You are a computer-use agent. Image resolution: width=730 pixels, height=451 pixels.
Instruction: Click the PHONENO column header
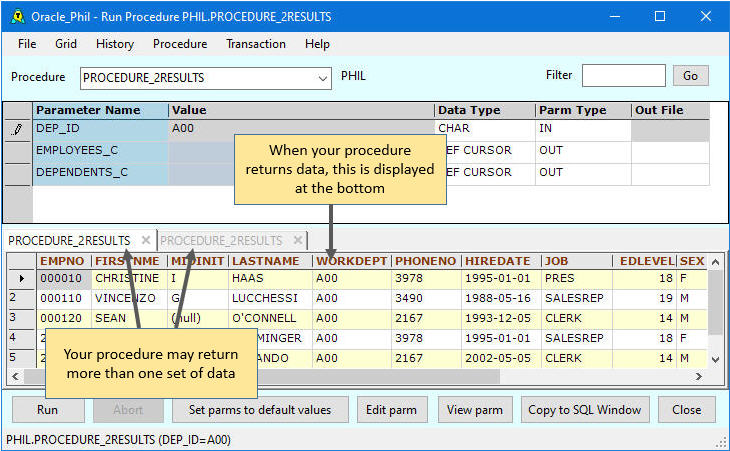click(426, 261)
